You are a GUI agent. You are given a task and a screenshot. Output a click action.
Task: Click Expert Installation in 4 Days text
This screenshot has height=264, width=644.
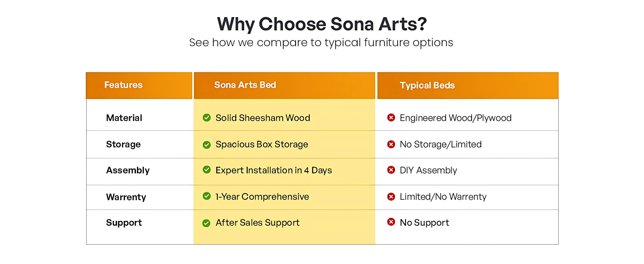coord(274,170)
